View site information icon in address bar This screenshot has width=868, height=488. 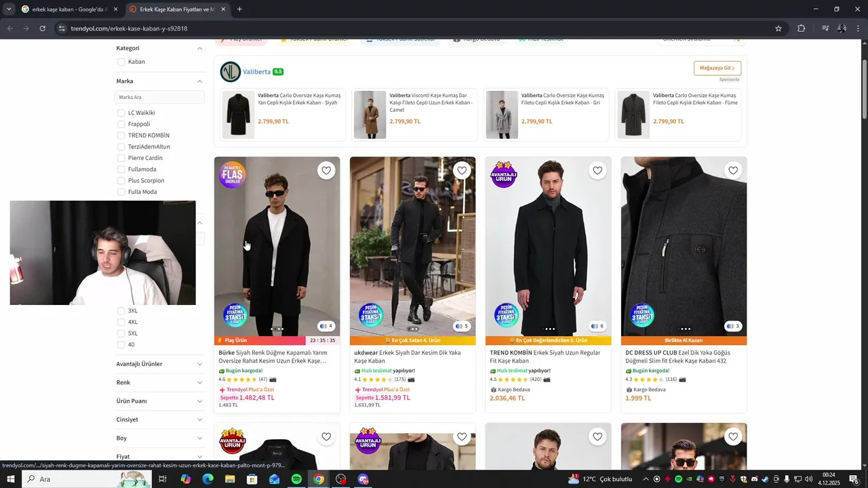pyautogui.click(x=62, y=28)
